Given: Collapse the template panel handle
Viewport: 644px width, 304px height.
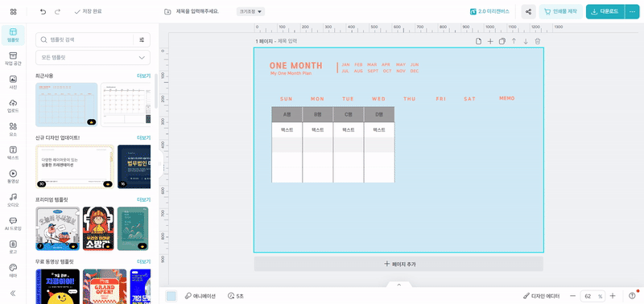Looking at the screenshot, I should click(160, 164).
